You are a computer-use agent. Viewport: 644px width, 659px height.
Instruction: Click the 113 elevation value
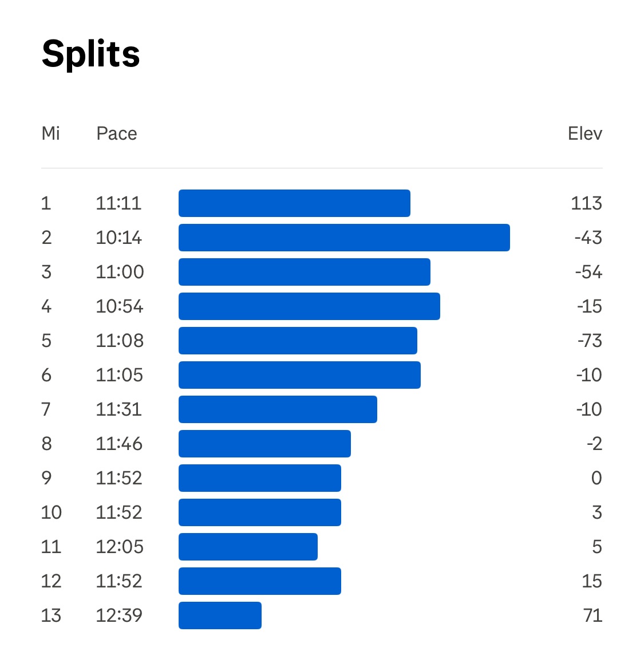tap(586, 203)
